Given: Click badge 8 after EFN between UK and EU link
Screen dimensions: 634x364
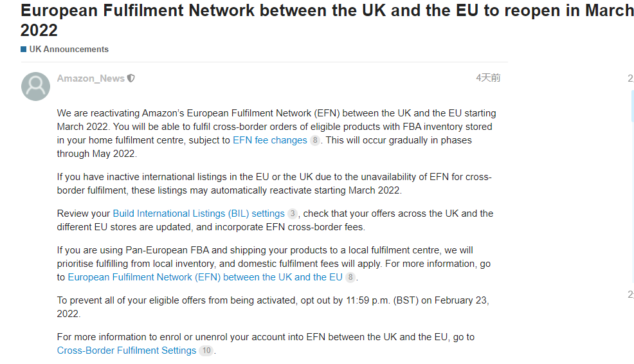Looking at the screenshot, I should (350, 277).
